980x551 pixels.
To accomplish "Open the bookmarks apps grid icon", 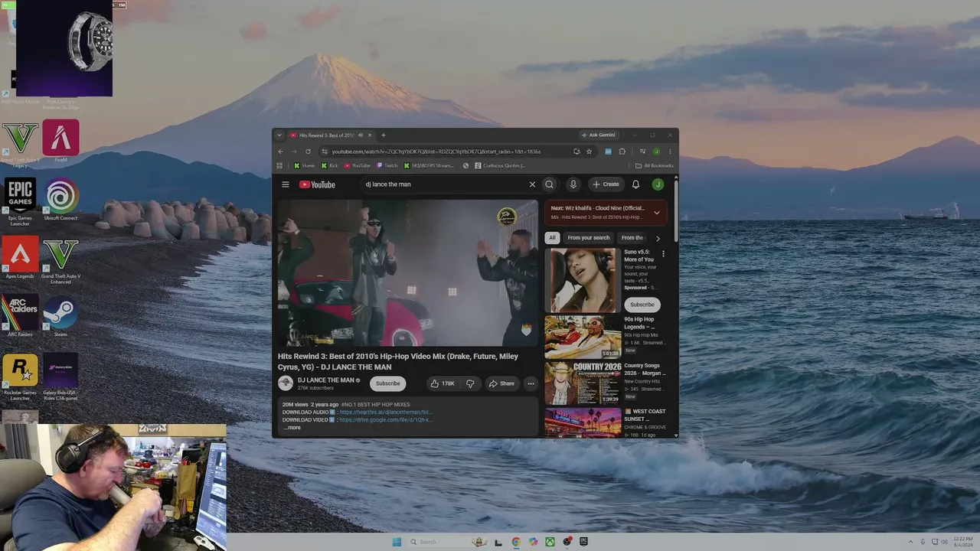I will coord(279,165).
